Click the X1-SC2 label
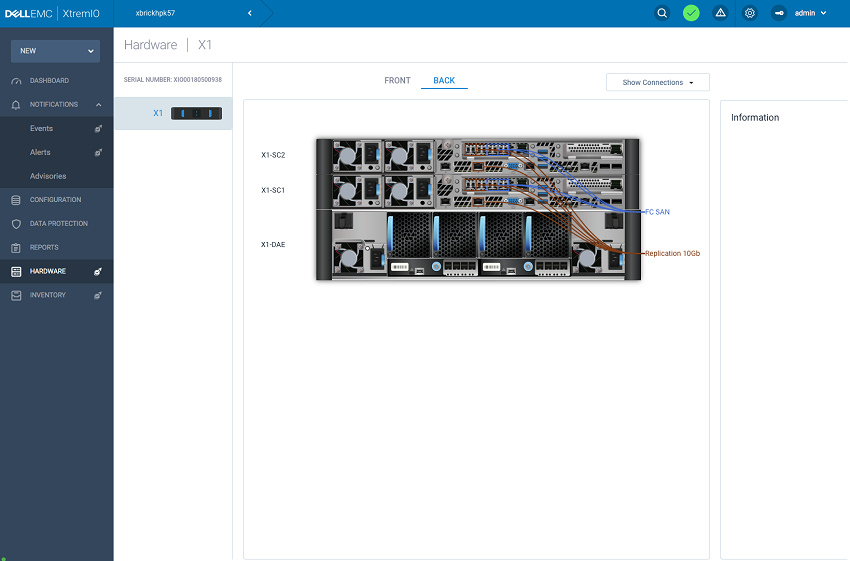Screen dimensions: 850x561 click(x=273, y=155)
